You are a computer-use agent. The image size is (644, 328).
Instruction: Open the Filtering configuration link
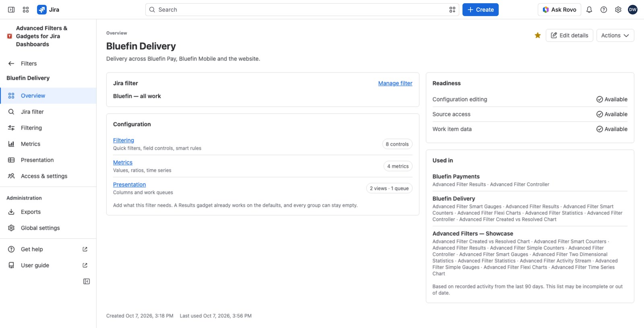[124, 140]
